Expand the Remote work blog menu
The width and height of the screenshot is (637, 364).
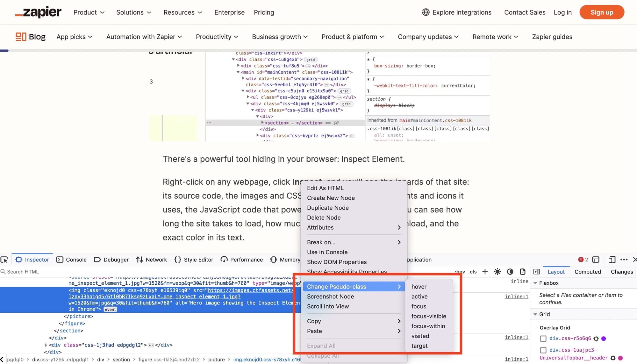pyautogui.click(x=495, y=37)
